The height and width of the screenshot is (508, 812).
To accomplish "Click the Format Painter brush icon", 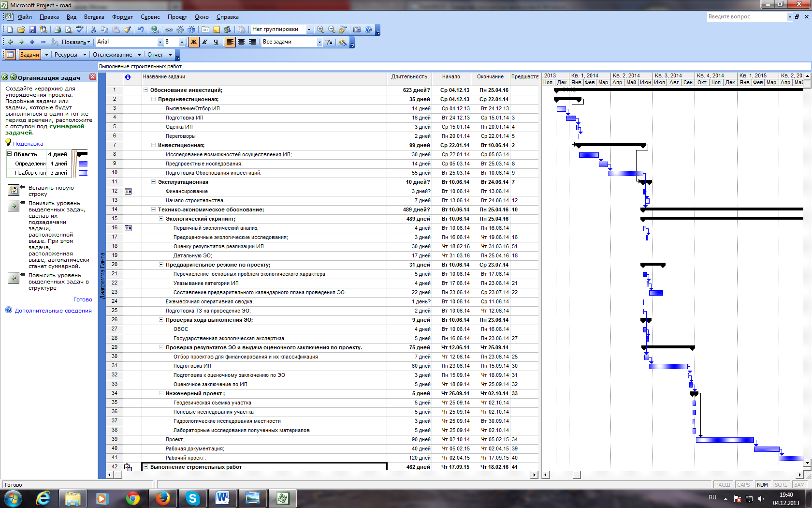I will pyautogui.click(x=127, y=30).
